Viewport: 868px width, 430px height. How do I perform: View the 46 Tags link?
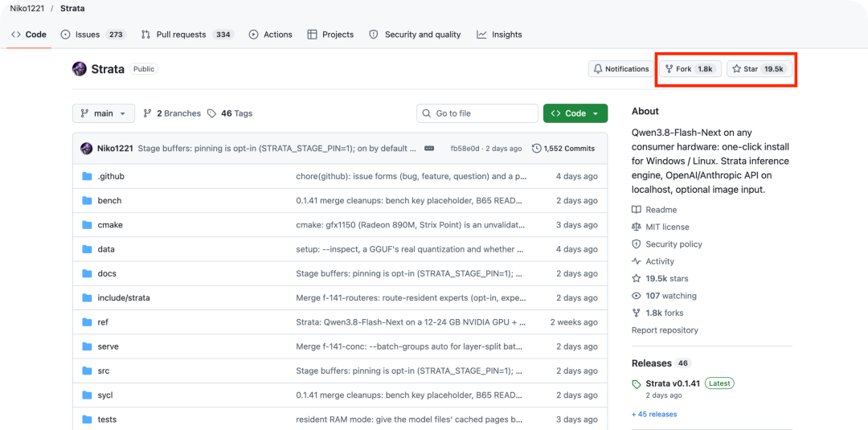point(230,113)
